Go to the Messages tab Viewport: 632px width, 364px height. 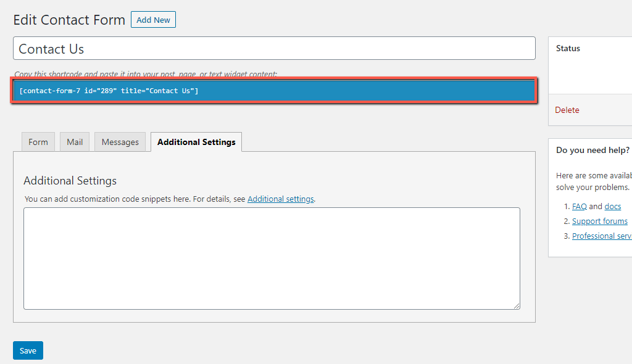click(x=120, y=142)
